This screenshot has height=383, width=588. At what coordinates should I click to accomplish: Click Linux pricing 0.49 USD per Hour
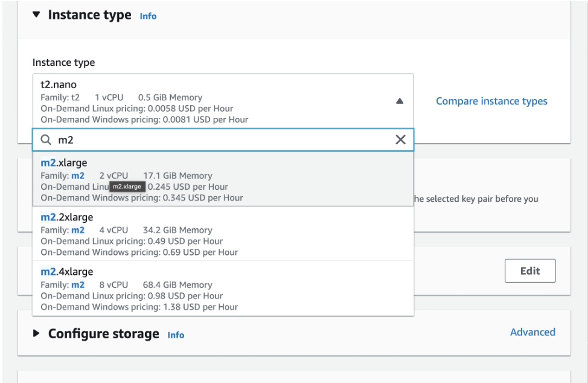click(132, 241)
